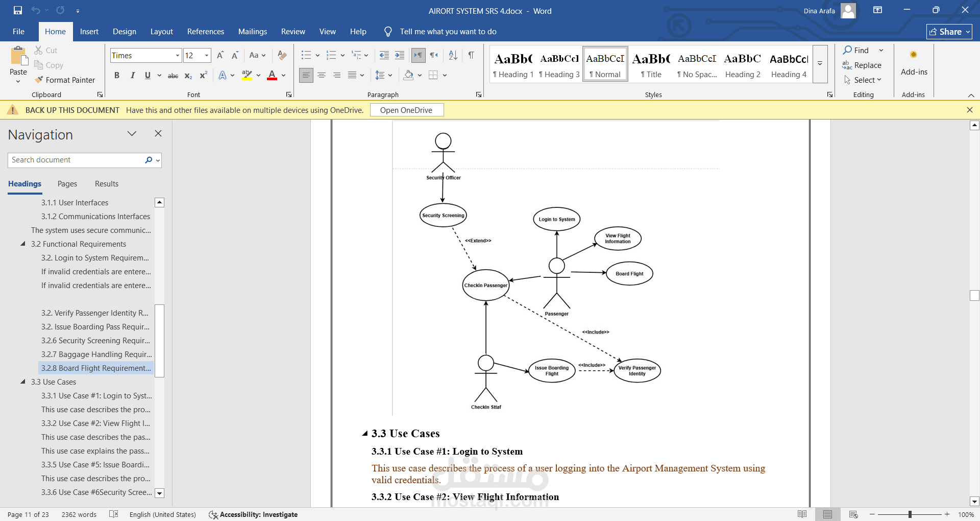Clear all formatting eraser icon
Image resolution: width=980 pixels, height=521 pixels.
(x=282, y=55)
